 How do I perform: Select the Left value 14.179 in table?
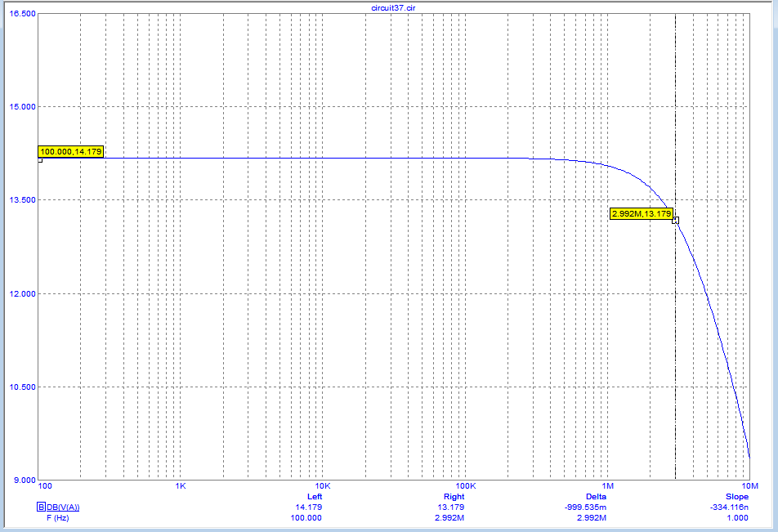pyautogui.click(x=309, y=507)
